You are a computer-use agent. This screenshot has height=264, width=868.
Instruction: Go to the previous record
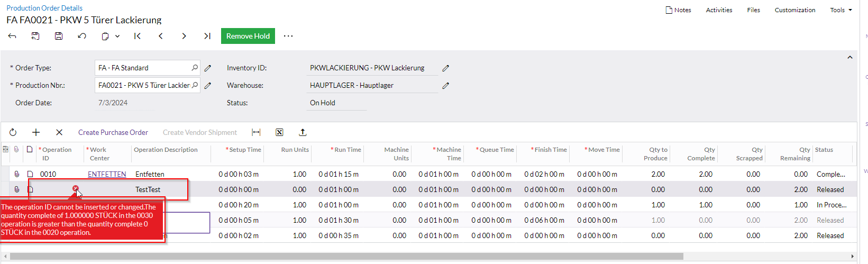[x=161, y=36]
